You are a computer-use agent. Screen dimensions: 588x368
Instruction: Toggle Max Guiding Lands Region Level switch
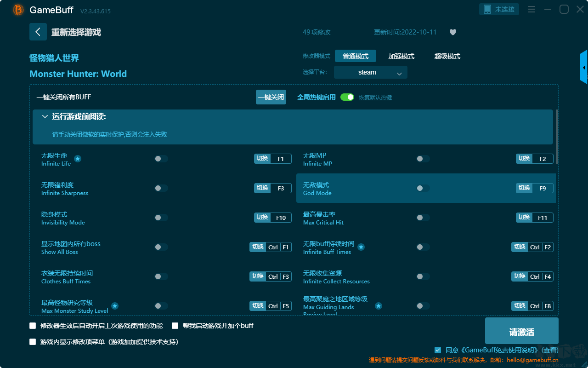tap(423, 306)
